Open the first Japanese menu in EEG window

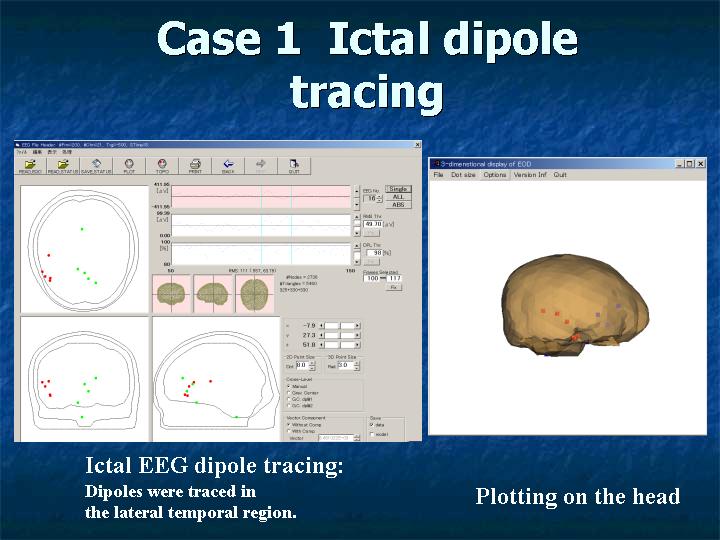coord(22,152)
